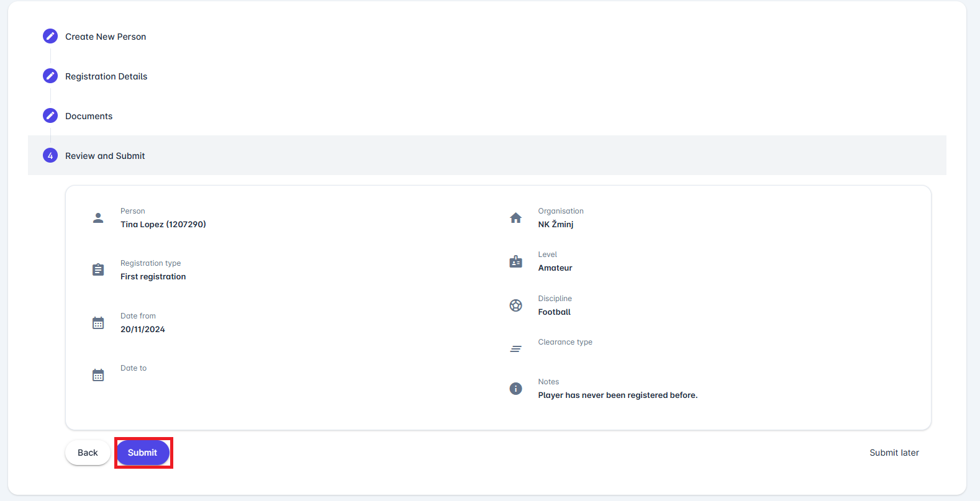Screen dimensions: 980x501
Task: Click the person silhouette icon
Action: tap(98, 218)
